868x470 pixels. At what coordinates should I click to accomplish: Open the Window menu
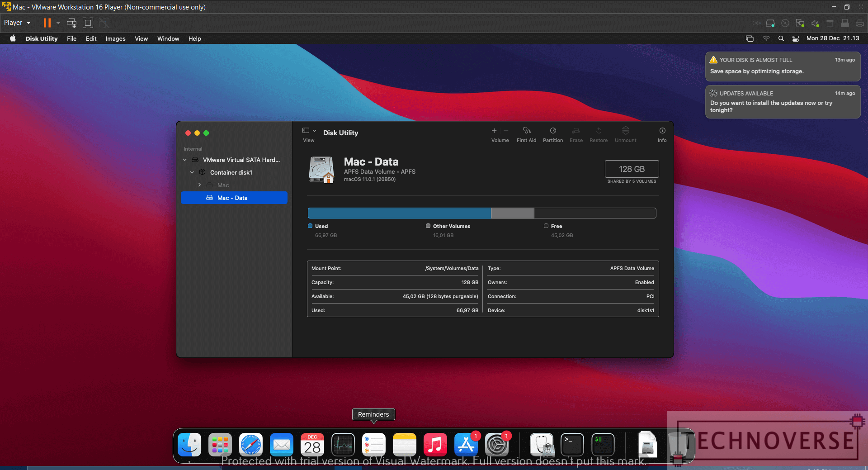(168, 38)
